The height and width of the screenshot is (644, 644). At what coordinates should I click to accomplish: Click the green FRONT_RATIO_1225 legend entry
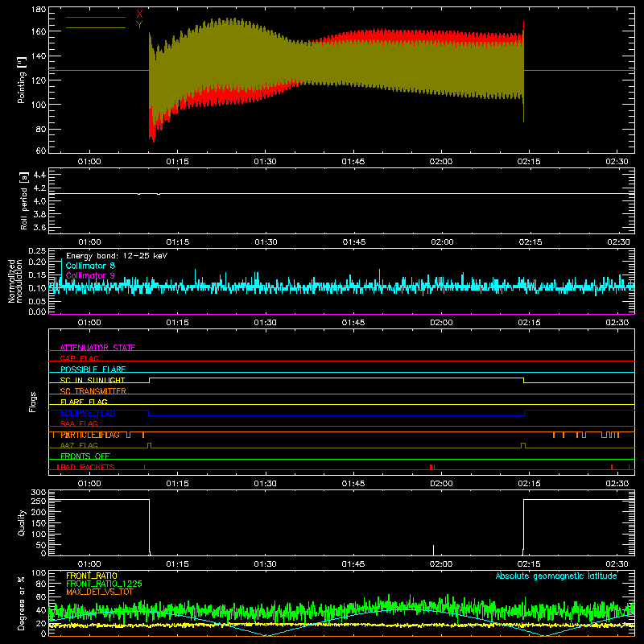tap(104, 584)
